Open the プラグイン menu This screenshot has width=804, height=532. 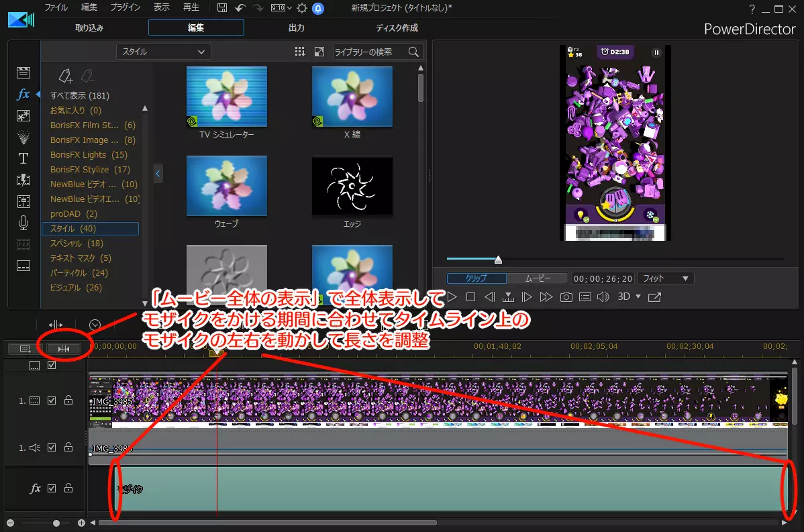pos(125,7)
